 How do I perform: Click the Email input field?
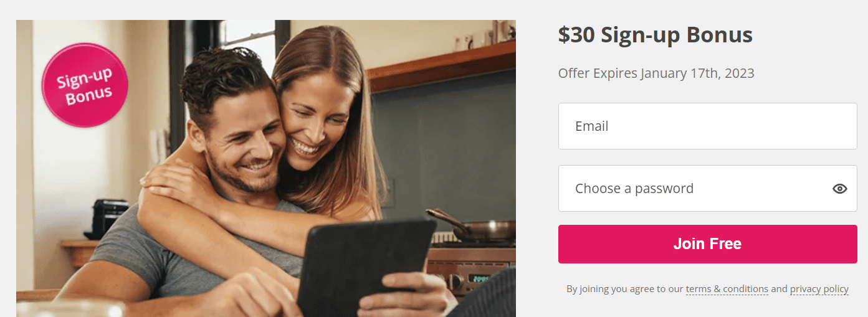[707, 126]
